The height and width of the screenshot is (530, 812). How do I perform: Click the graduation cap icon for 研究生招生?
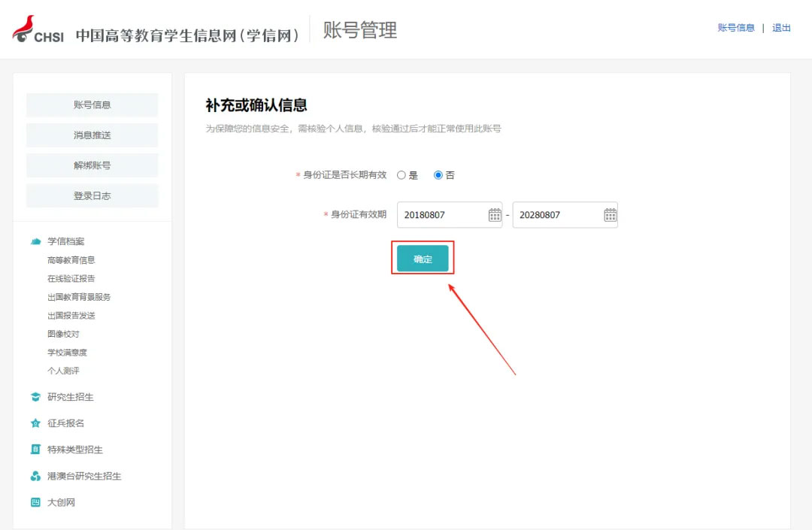tap(35, 397)
